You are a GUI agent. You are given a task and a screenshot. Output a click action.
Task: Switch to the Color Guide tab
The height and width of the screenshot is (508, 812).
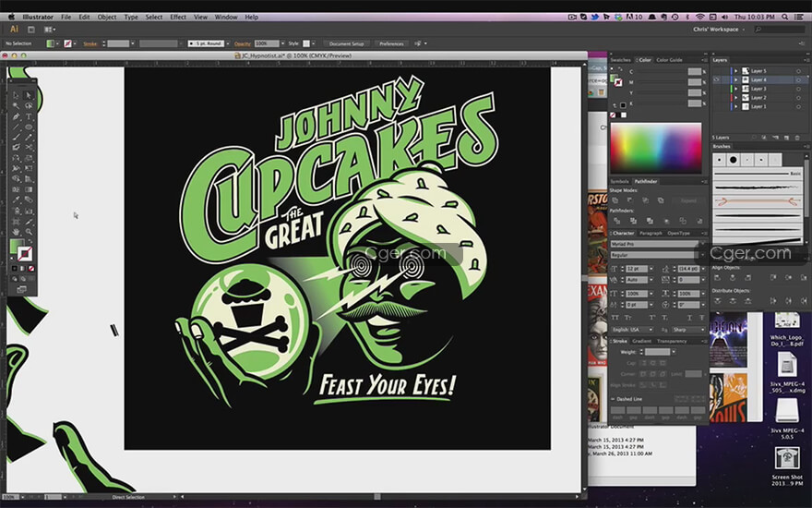[670, 60]
